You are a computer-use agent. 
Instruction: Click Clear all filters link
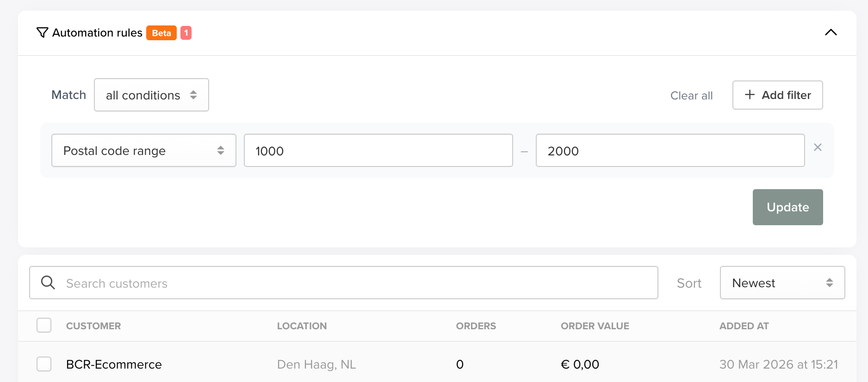pos(691,95)
